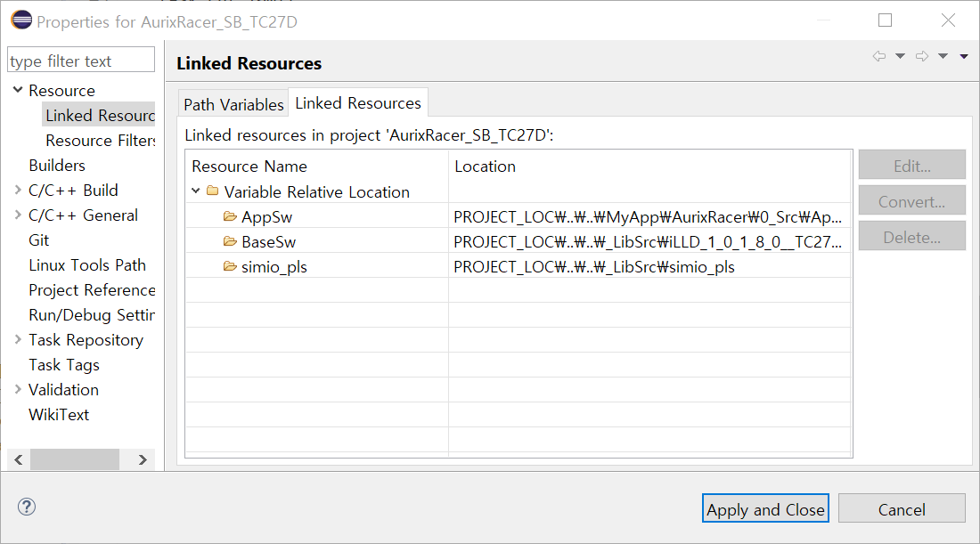980x544 pixels.
Task: Click the AppSw location path cell
Action: [648, 216]
